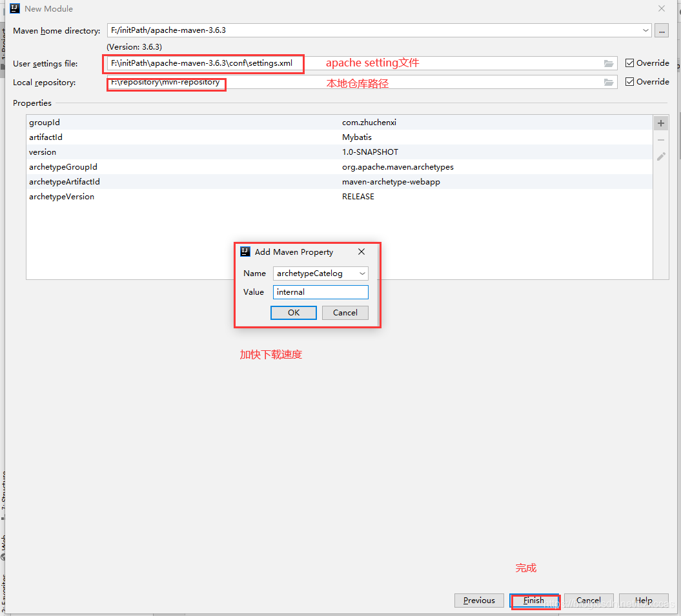Open folder browser for User settings file

point(609,63)
